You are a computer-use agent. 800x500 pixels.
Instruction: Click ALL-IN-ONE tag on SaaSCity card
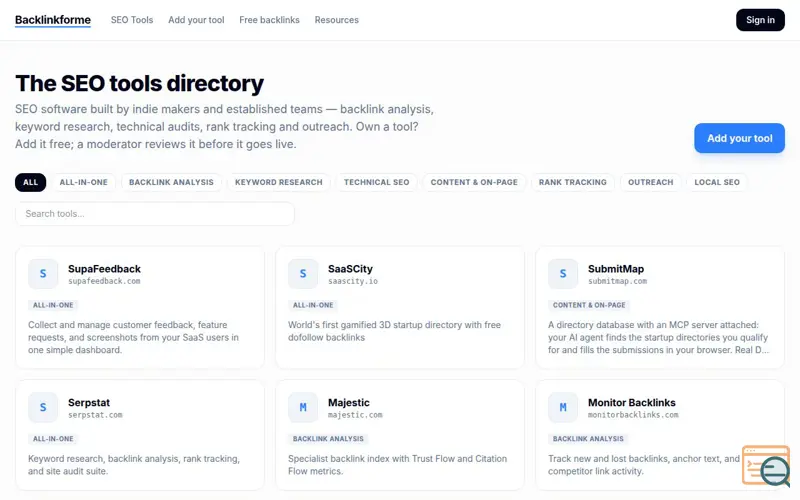click(x=313, y=305)
